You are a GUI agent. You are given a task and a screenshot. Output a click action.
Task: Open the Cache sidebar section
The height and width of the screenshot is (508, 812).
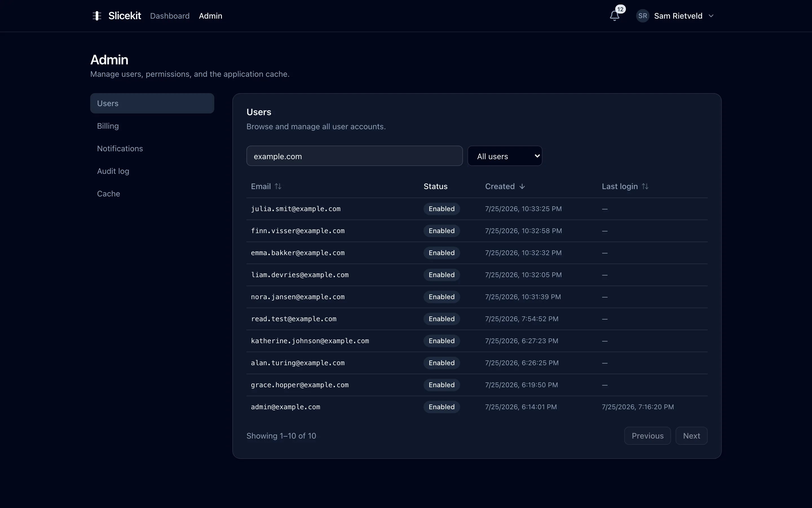(152, 194)
